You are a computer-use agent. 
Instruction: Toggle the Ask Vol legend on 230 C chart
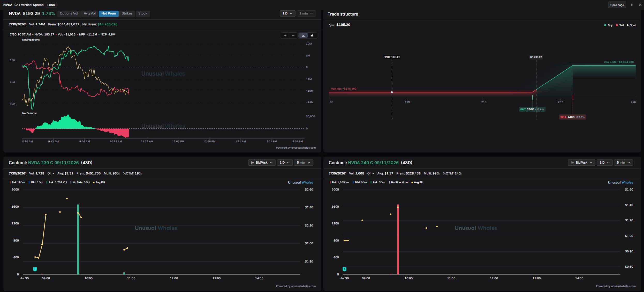click(57, 182)
